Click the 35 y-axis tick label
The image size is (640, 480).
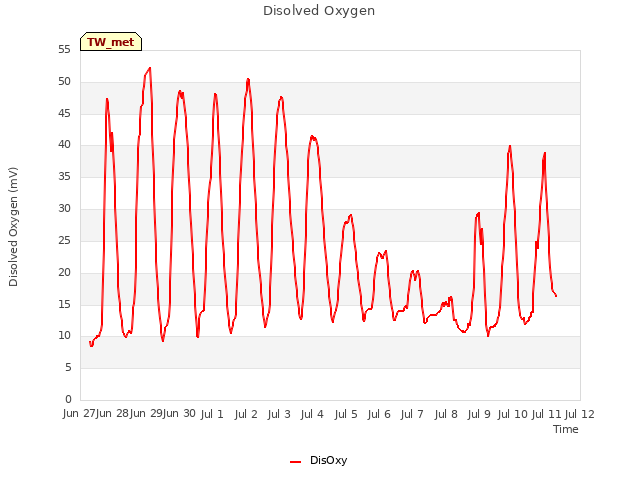click(64, 176)
